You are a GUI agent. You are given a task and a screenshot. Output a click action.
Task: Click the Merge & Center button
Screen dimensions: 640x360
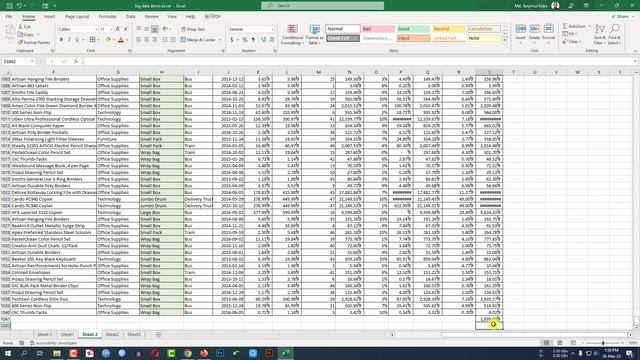coord(198,40)
